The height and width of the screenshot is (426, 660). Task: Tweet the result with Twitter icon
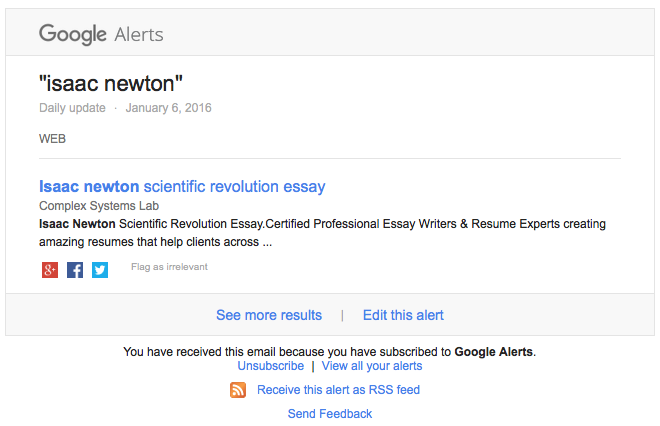100,270
